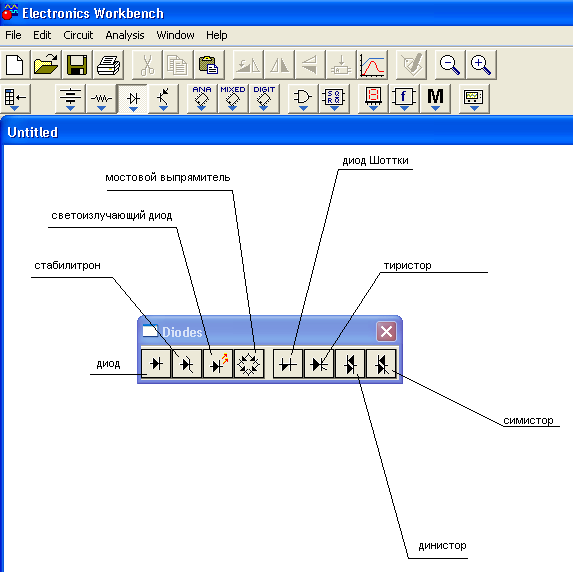Paste from clipboard icon

209,65
